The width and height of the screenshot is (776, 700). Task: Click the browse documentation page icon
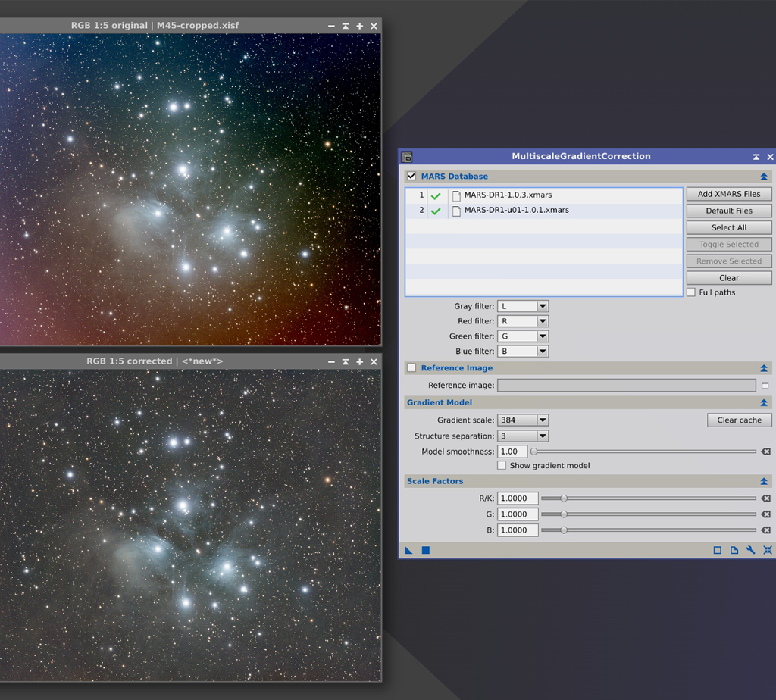tap(734, 550)
